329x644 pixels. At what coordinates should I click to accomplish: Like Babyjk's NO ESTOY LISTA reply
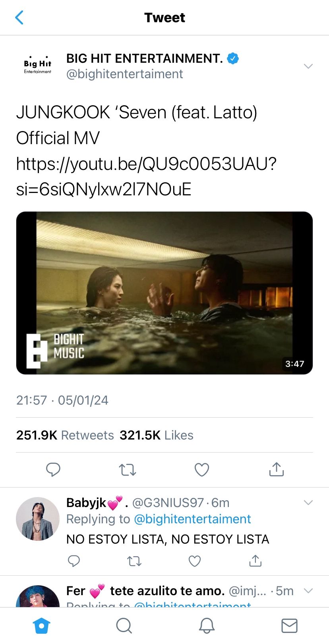194,561
